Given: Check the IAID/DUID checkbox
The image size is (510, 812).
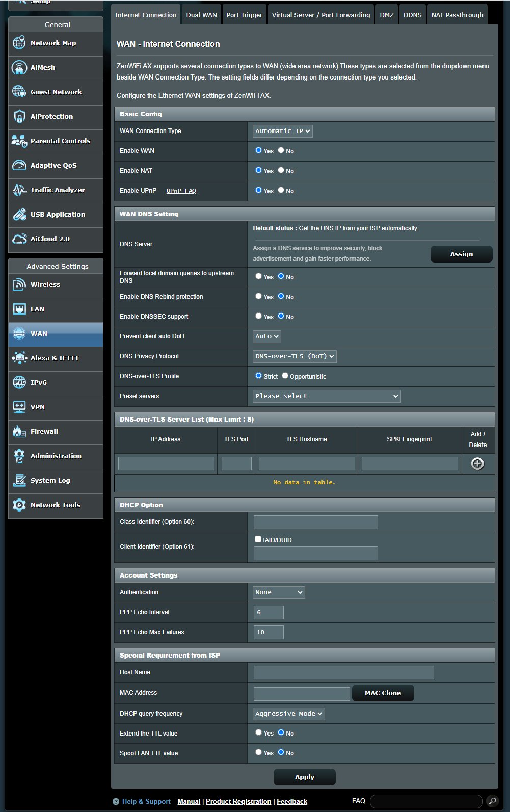Looking at the screenshot, I should [258, 539].
